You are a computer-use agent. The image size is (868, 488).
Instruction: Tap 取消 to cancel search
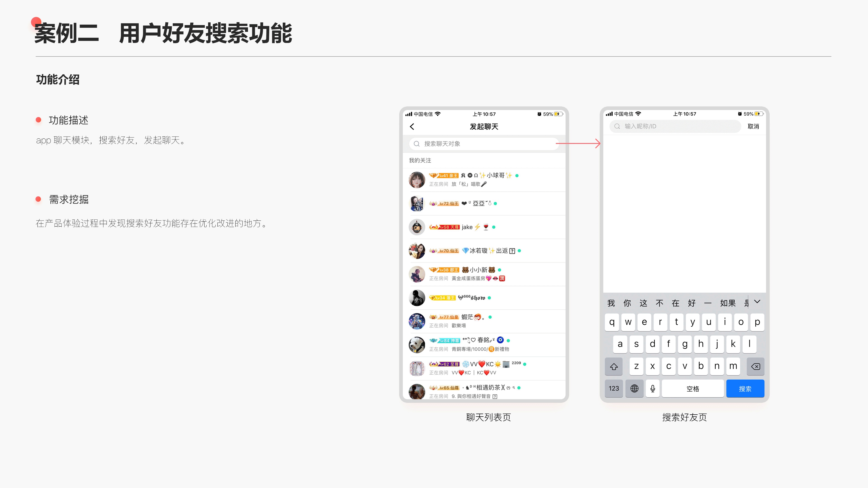753,126
